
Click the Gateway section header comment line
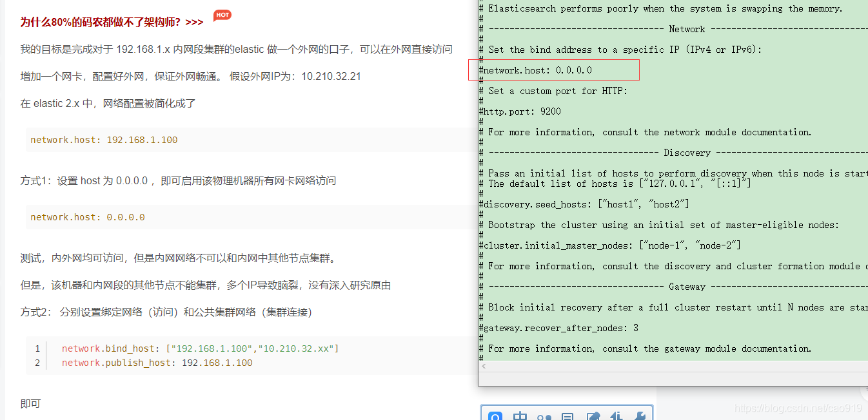(x=673, y=287)
